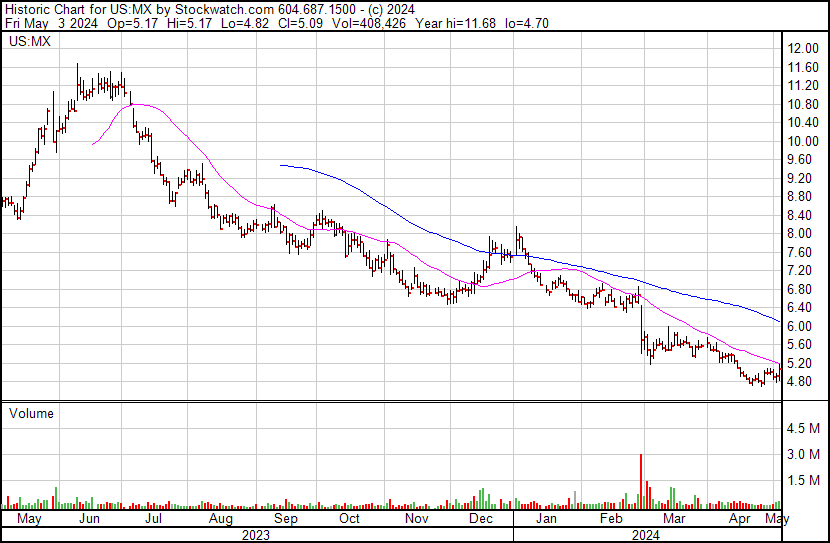
Task: Select the Jun month label on timeline
Action: tap(89, 519)
